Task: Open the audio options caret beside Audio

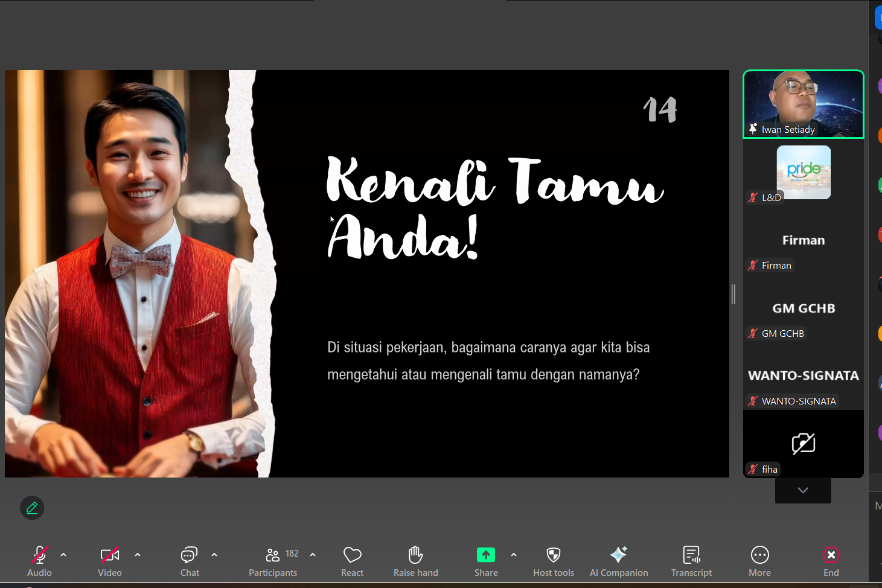Action: [63, 555]
